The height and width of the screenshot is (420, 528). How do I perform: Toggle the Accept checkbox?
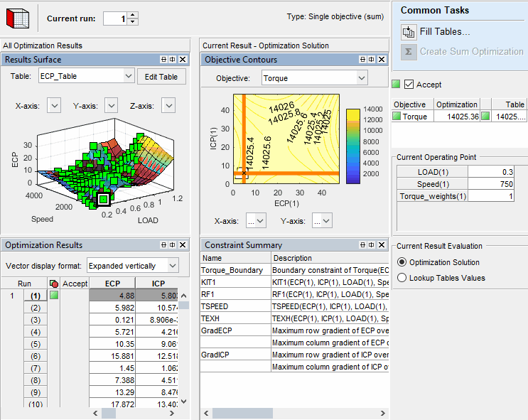pyautogui.click(x=409, y=84)
